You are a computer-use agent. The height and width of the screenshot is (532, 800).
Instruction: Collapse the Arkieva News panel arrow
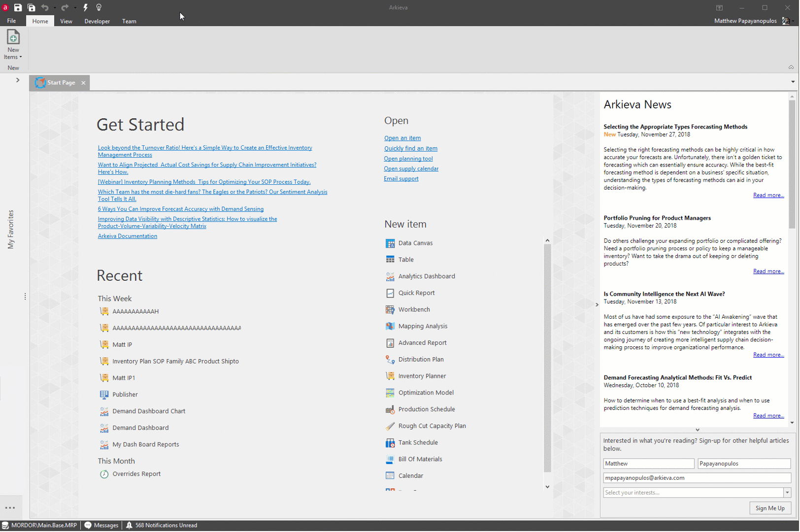pos(597,305)
